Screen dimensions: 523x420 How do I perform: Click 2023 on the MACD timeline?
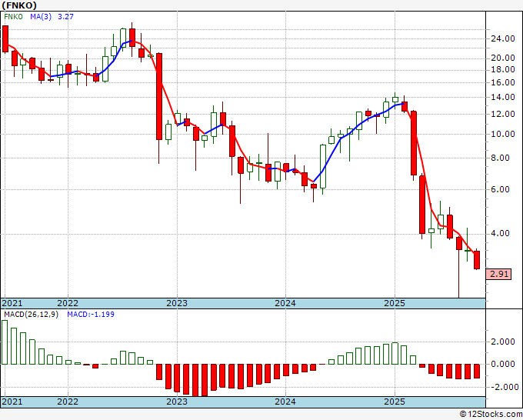[x=177, y=402]
